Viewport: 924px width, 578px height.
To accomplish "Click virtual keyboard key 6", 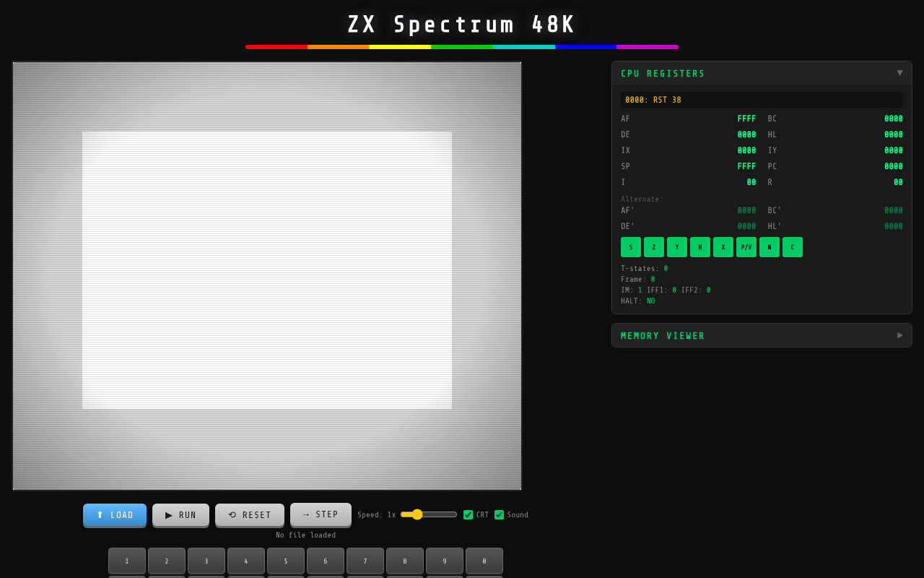I will (326, 561).
